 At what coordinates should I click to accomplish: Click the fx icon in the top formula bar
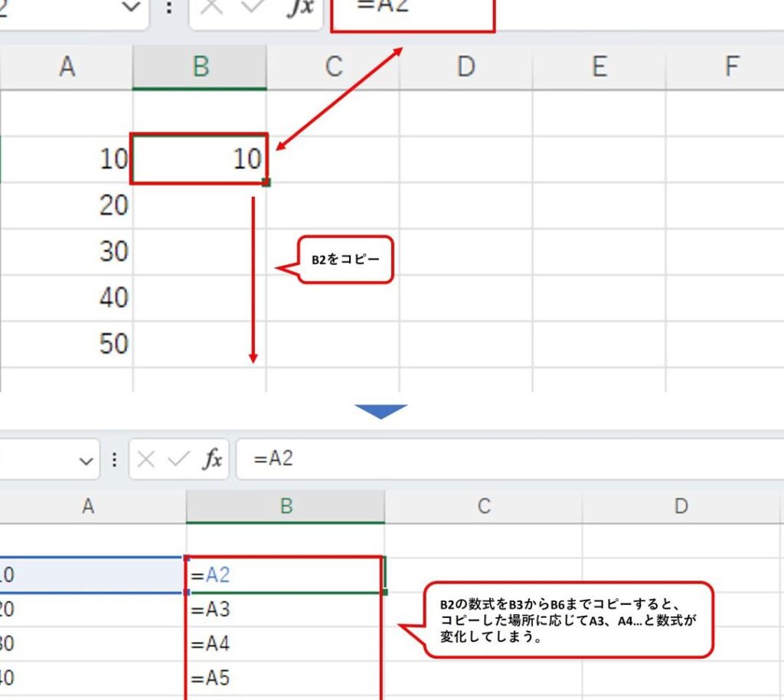[x=301, y=7]
